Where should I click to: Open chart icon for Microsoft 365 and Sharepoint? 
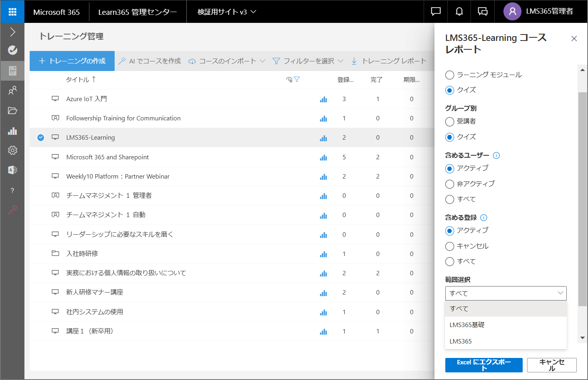(323, 157)
